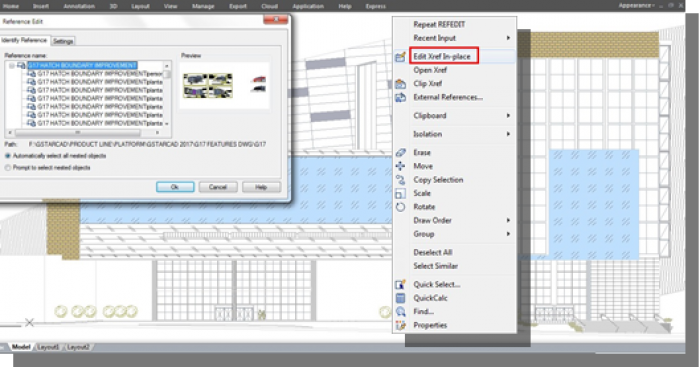
Task: Expand the Draw Order submenu arrow
Action: [x=508, y=221]
